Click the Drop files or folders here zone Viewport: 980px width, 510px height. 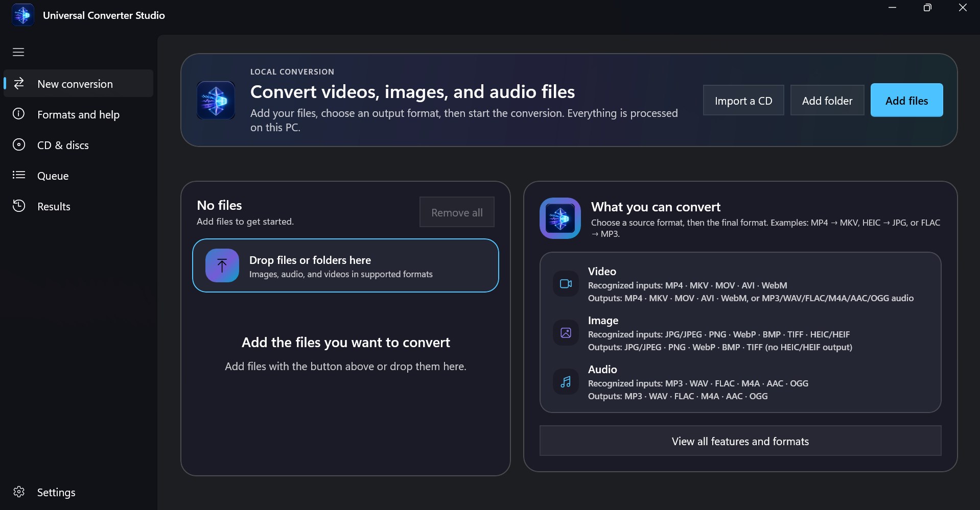click(345, 265)
